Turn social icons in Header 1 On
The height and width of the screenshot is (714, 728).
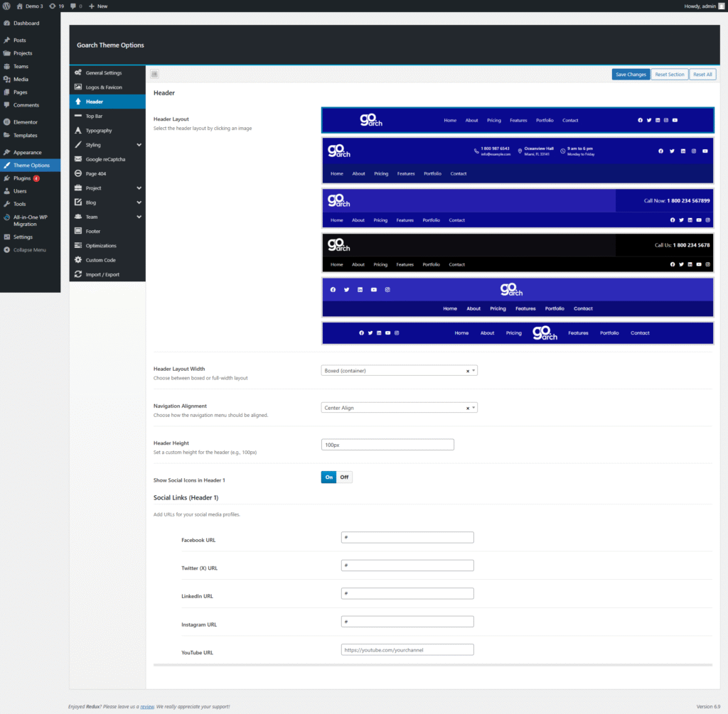(328, 477)
